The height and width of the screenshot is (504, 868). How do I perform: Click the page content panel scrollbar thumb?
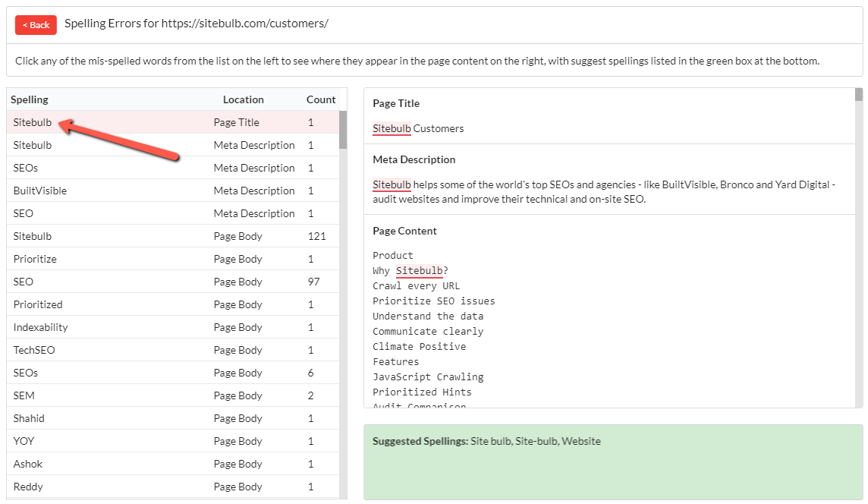(x=859, y=95)
